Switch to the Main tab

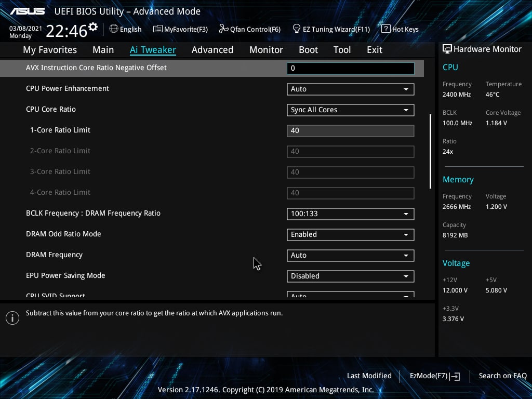[x=103, y=50]
